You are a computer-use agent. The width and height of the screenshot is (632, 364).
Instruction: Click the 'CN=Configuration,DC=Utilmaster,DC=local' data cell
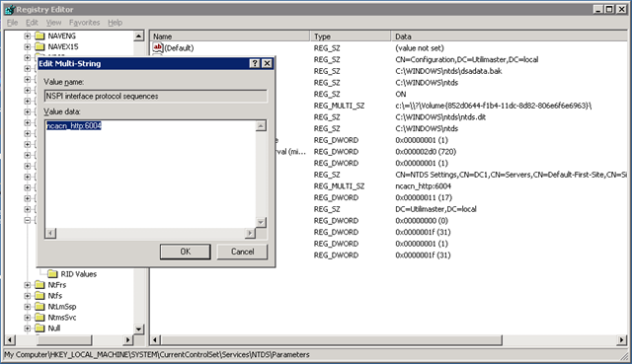pyautogui.click(x=467, y=59)
